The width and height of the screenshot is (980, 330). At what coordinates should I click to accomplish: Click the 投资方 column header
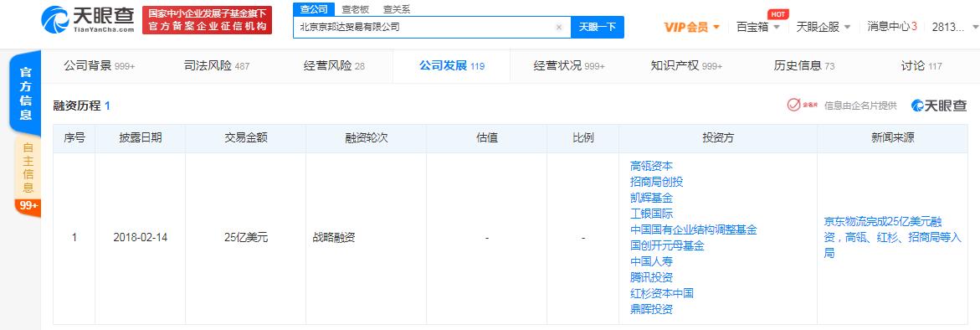coord(718,138)
